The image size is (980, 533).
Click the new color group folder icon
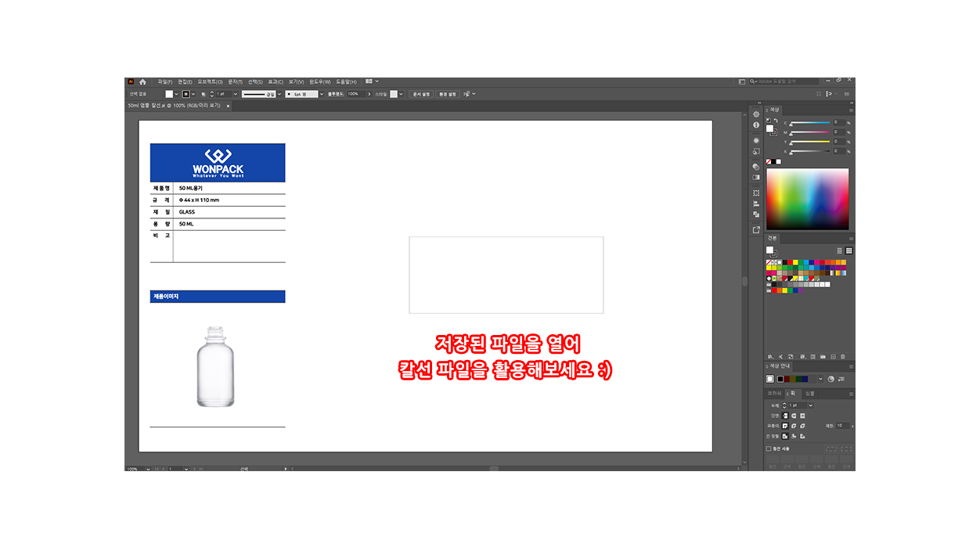[823, 356]
